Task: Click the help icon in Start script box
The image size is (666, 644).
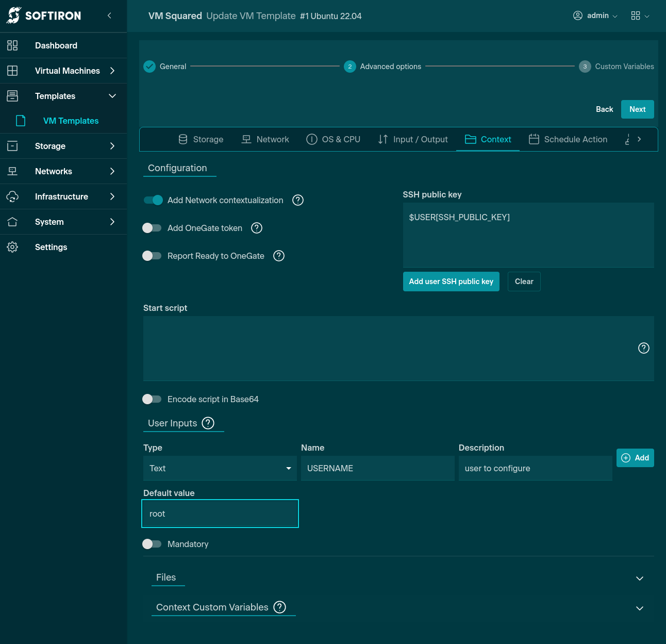Action: (643, 348)
